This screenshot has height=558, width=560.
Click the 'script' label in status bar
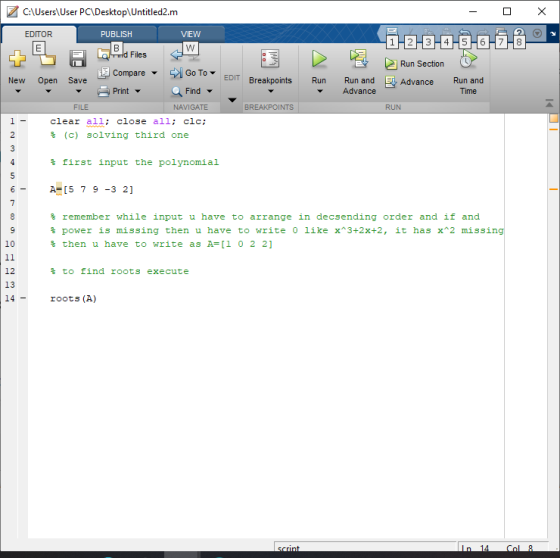click(x=288, y=548)
